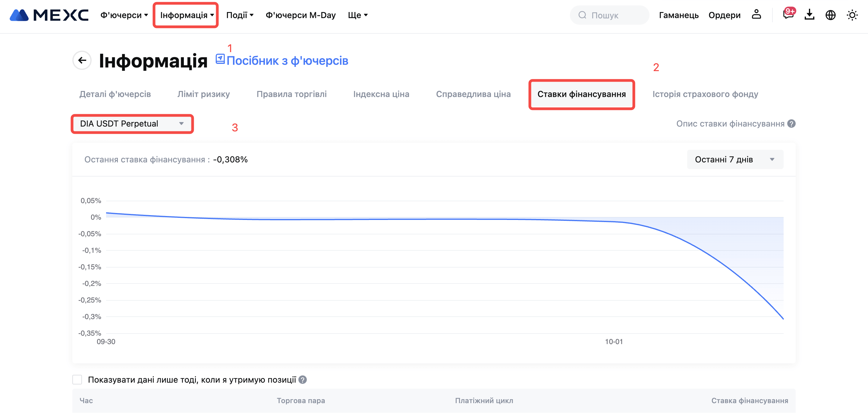Image resolution: width=868 pixels, height=420 pixels.
Task: Open the Ф'ючерси menu
Action: [124, 15]
